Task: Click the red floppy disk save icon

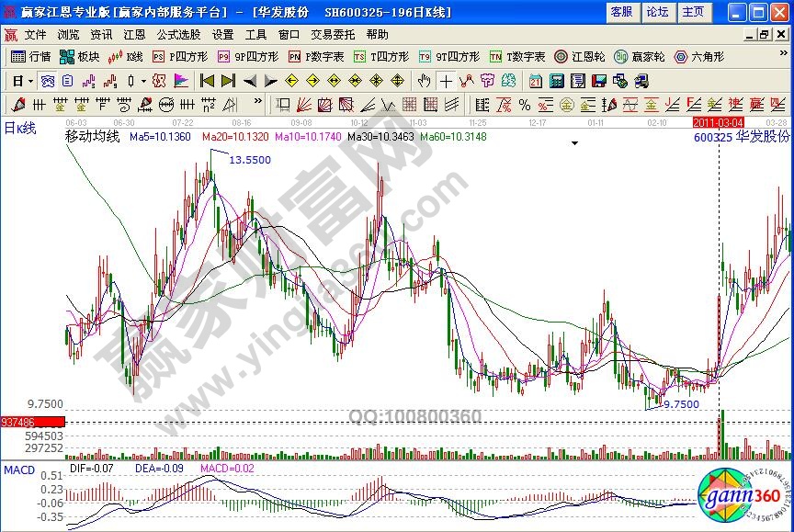Action: point(599,81)
